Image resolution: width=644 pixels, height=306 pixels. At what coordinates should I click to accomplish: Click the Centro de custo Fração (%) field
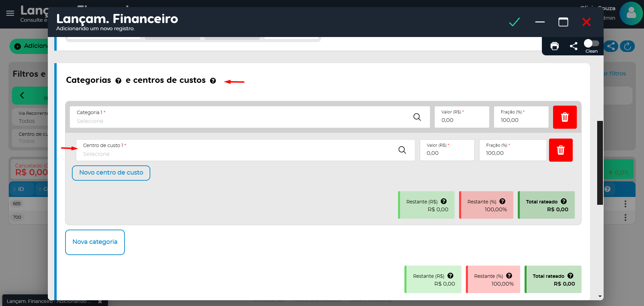tap(512, 153)
